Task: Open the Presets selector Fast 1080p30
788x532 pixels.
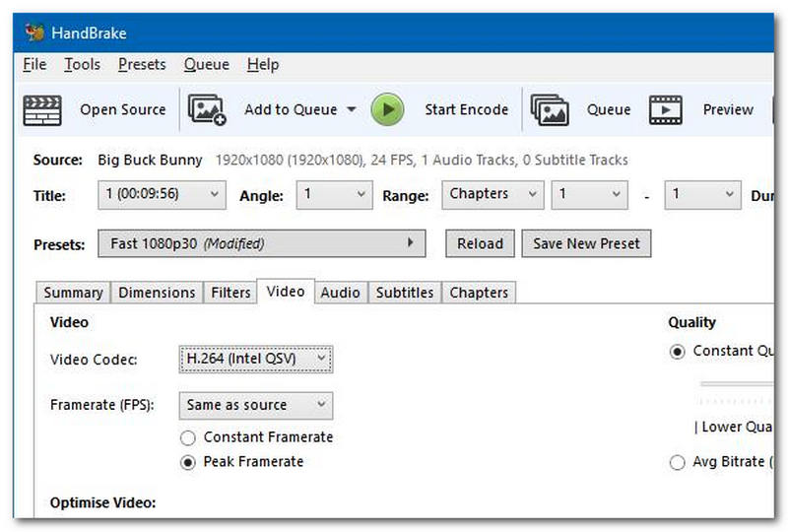Action: coord(262,244)
